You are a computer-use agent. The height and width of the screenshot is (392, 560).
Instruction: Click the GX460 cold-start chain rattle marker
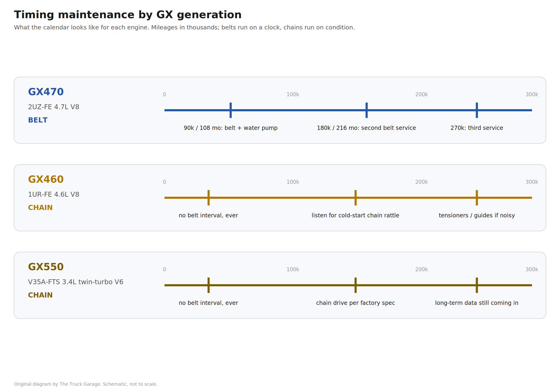click(x=356, y=198)
